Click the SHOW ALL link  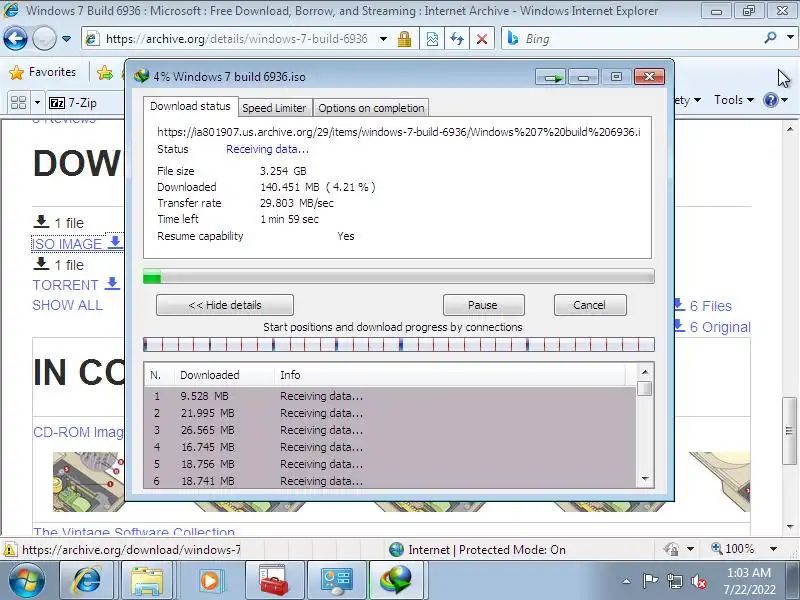coord(67,305)
